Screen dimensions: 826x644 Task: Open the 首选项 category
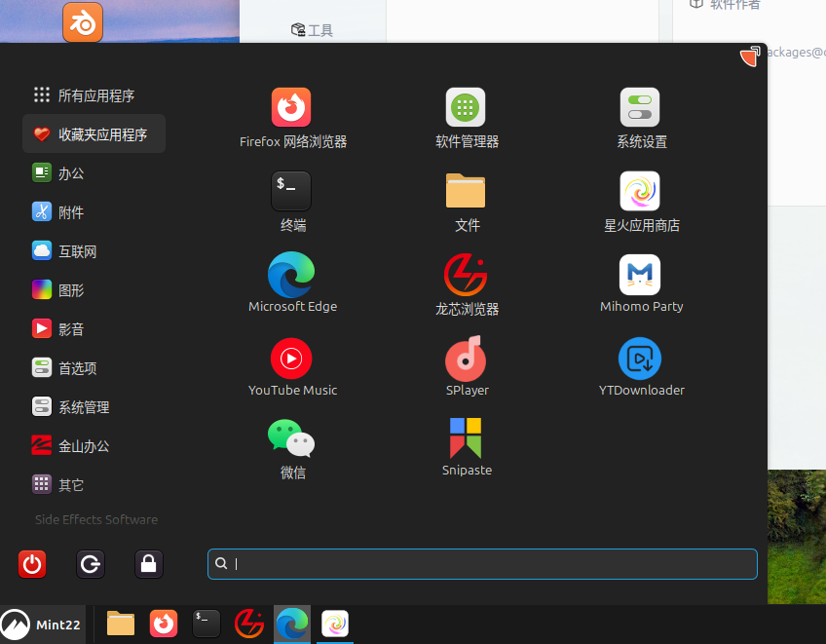click(x=94, y=368)
